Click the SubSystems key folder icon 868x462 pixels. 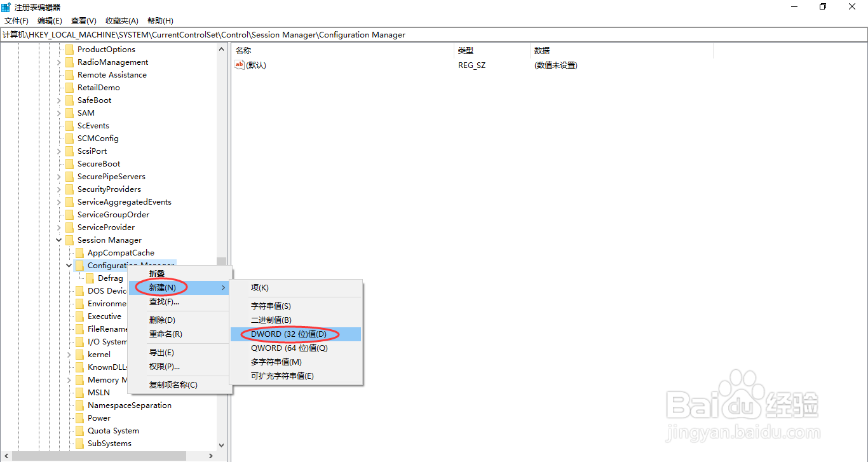point(81,443)
